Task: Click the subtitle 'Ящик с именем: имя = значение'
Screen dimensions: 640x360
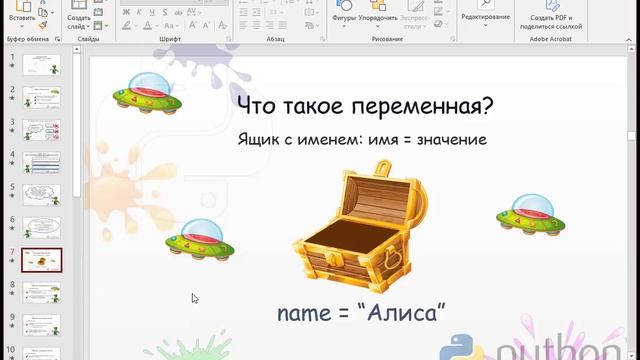Action: click(x=362, y=140)
